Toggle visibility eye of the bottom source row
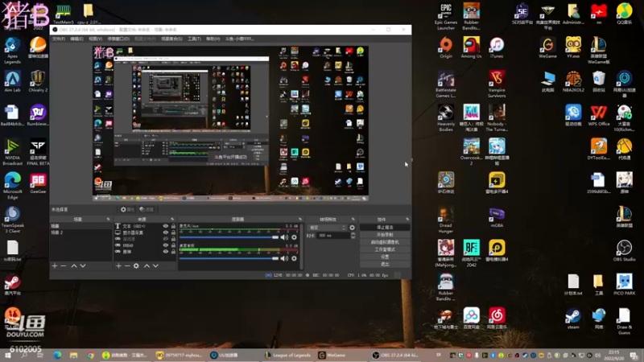 click(166, 251)
